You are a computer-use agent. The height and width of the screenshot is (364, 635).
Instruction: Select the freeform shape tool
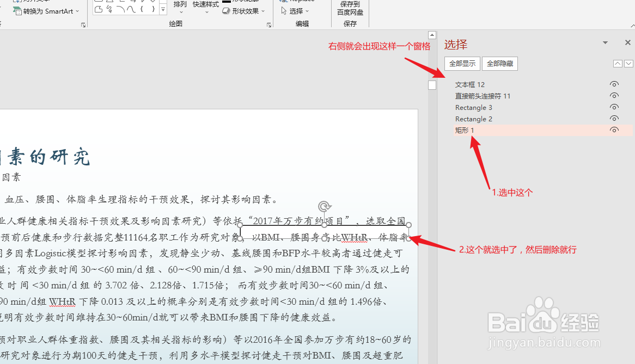[x=99, y=9]
